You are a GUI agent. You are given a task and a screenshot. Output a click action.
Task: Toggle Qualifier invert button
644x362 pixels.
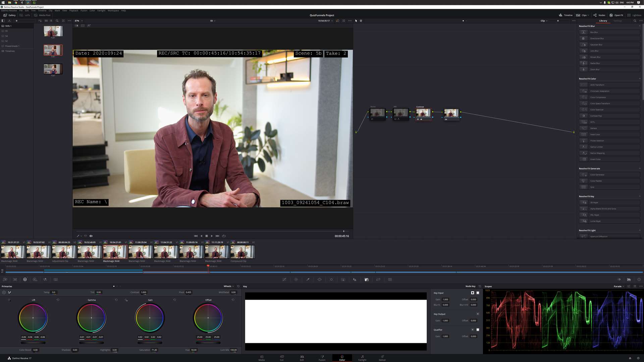(x=473, y=330)
